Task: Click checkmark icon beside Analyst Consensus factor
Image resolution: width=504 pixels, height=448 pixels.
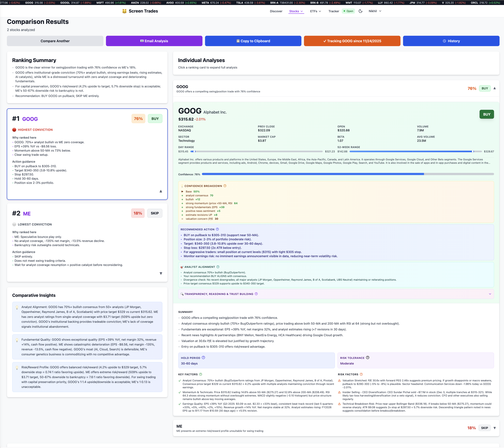Action: tap(180, 381)
